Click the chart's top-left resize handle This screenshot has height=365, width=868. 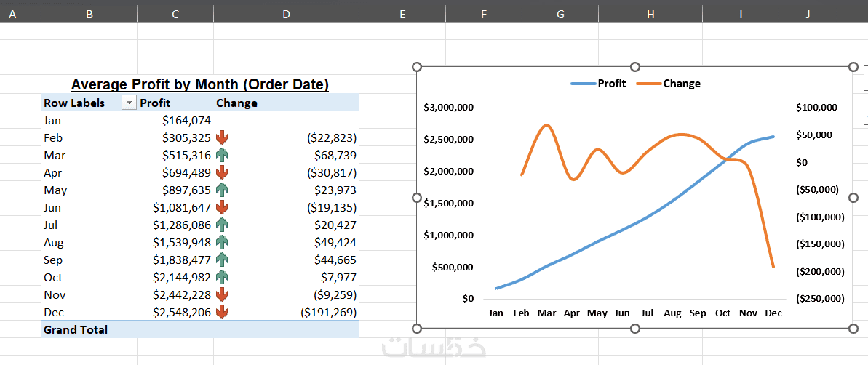[x=417, y=67]
